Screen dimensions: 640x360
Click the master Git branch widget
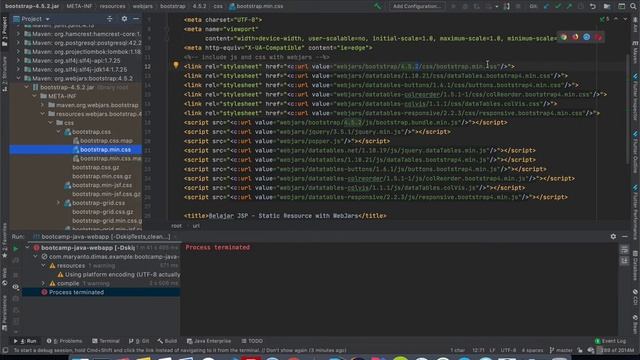[x=561, y=350]
